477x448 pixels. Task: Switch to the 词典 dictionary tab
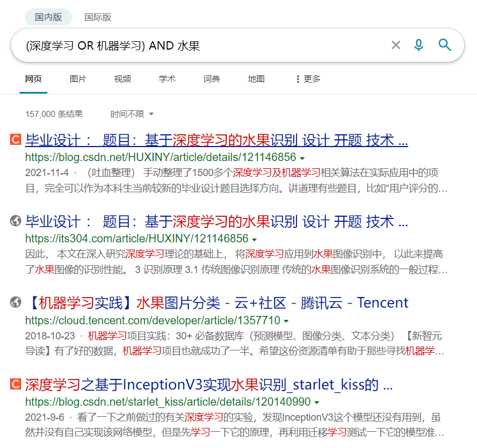coord(212,79)
